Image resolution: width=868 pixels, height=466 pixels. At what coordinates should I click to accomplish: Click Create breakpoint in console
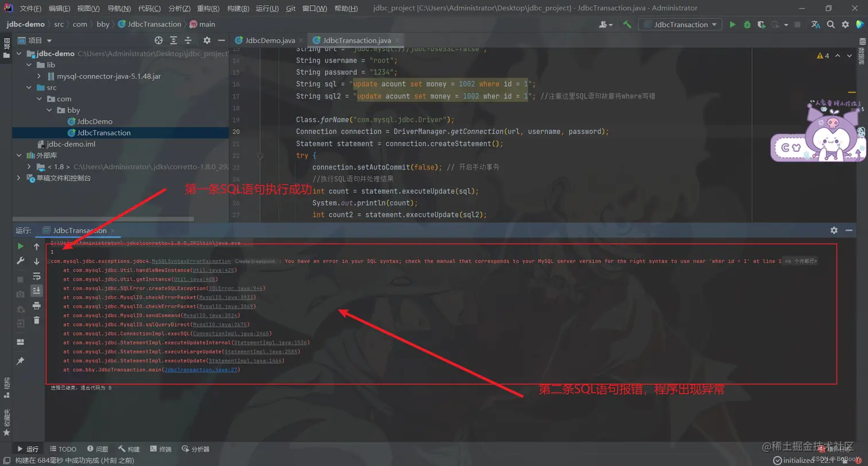[x=255, y=261]
